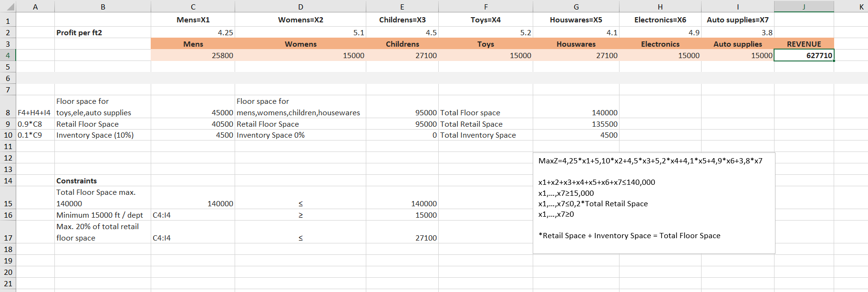Click the value 45000 in row 8
Screen dimensions: 868x292
(x=193, y=107)
